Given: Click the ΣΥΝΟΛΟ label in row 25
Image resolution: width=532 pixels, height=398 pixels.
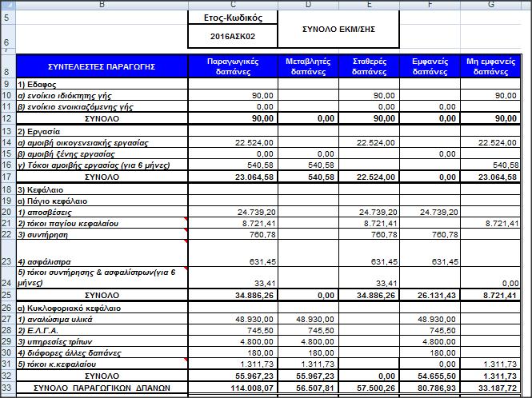Looking at the screenshot, I should 102,295.
